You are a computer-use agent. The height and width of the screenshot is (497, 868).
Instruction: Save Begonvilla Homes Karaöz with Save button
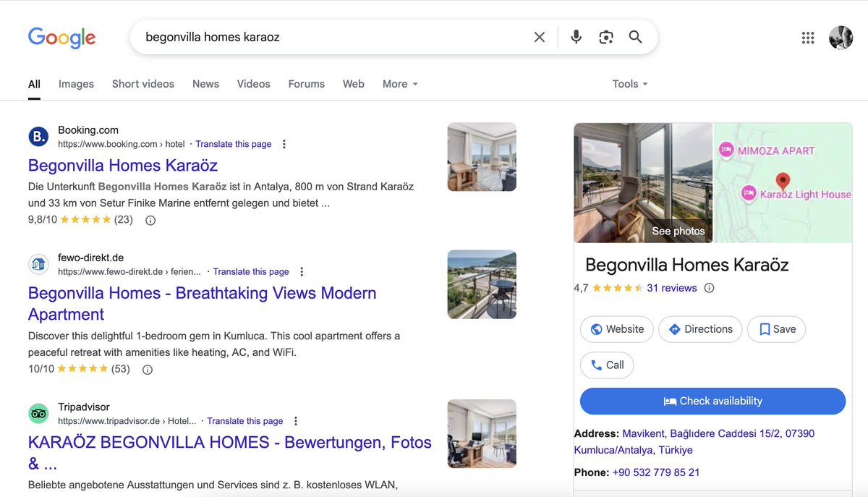coord(776,329)
